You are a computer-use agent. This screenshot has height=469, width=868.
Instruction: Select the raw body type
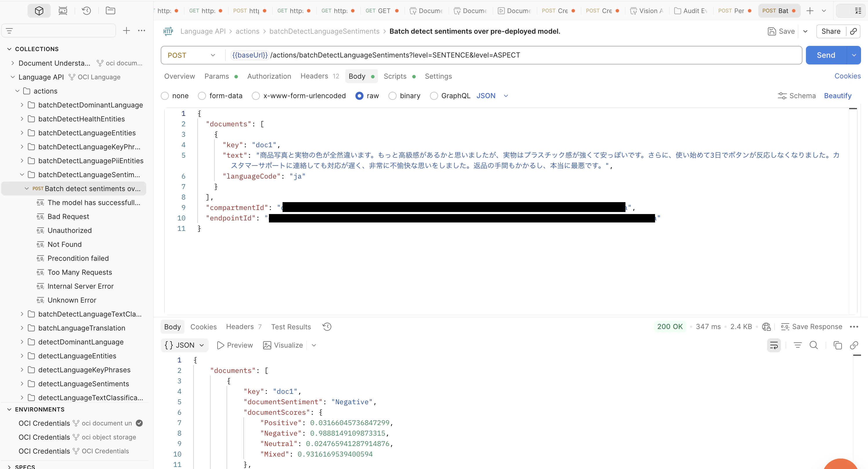[359, 96]
